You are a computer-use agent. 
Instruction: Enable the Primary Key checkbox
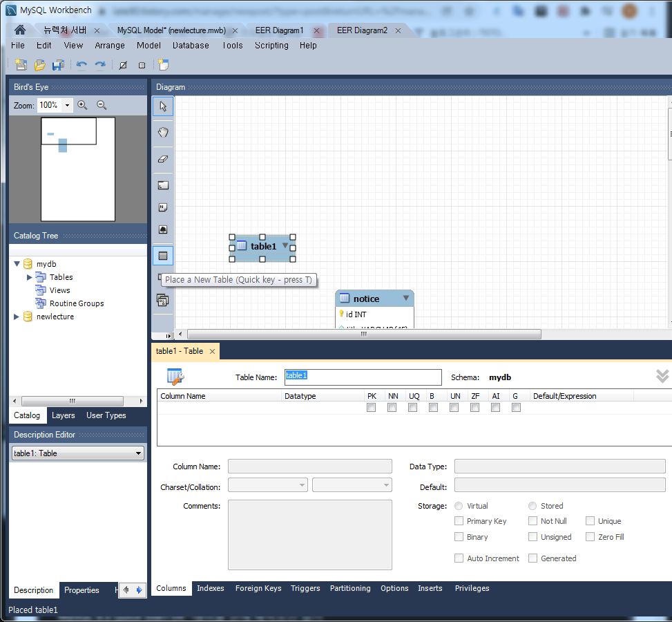click(x=459, y=521)
